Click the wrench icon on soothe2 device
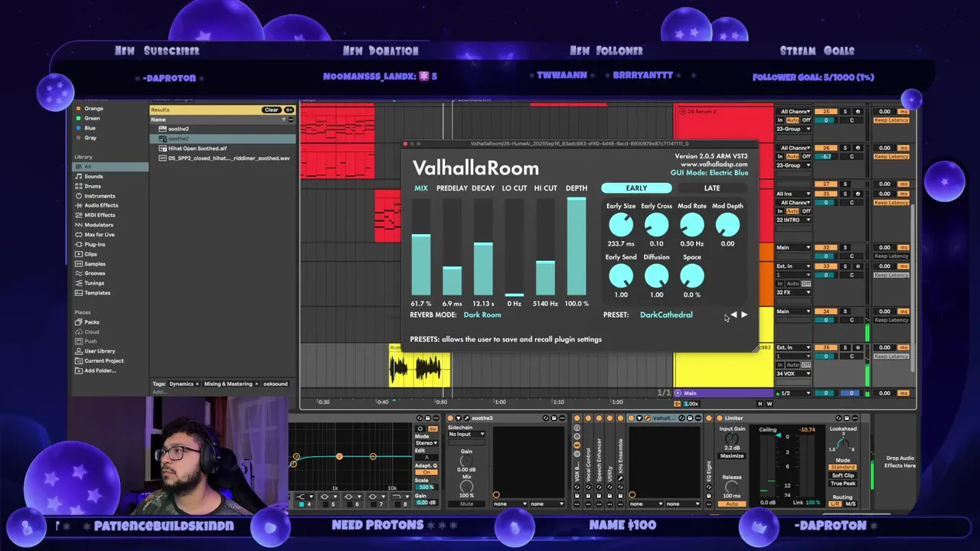The height and width of the screenshot is (551, 980). coord(467,419)
